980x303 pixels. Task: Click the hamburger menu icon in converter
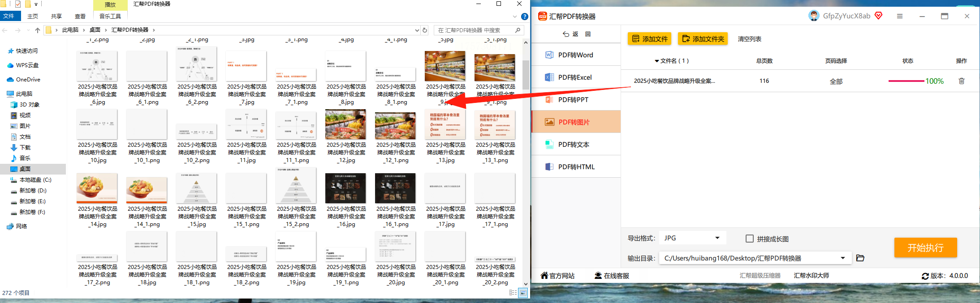pos(900,16)
